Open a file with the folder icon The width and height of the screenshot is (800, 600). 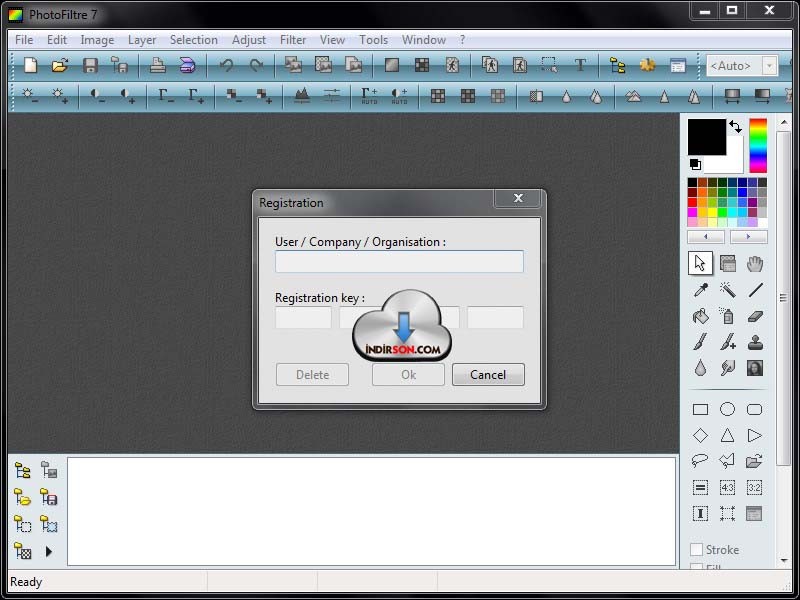(60, 65)
